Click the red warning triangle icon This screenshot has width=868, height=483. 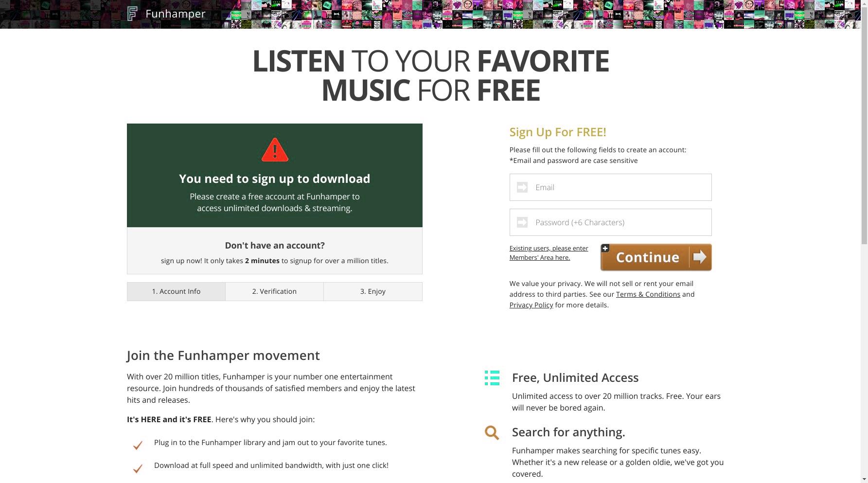click(x=275, y=150)
